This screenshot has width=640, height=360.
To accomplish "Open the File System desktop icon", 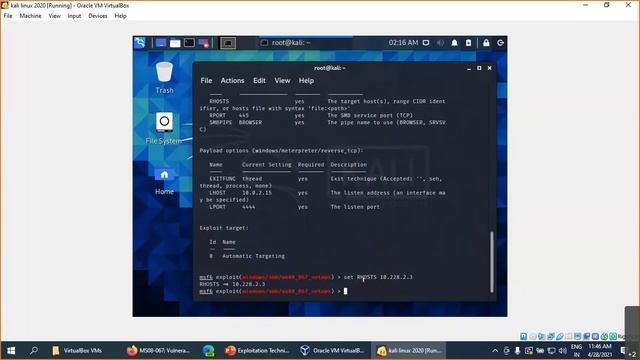I will 164,129.
